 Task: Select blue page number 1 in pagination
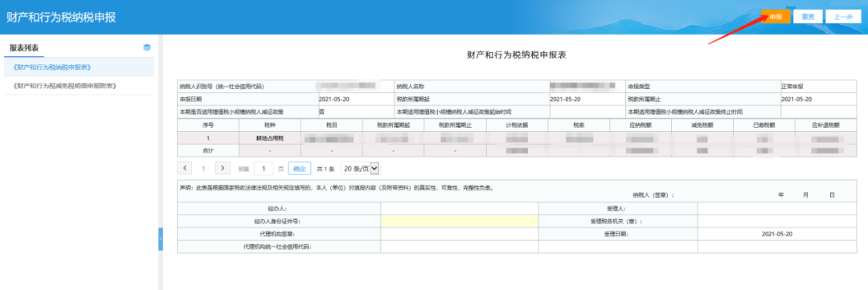click(203, 168)
